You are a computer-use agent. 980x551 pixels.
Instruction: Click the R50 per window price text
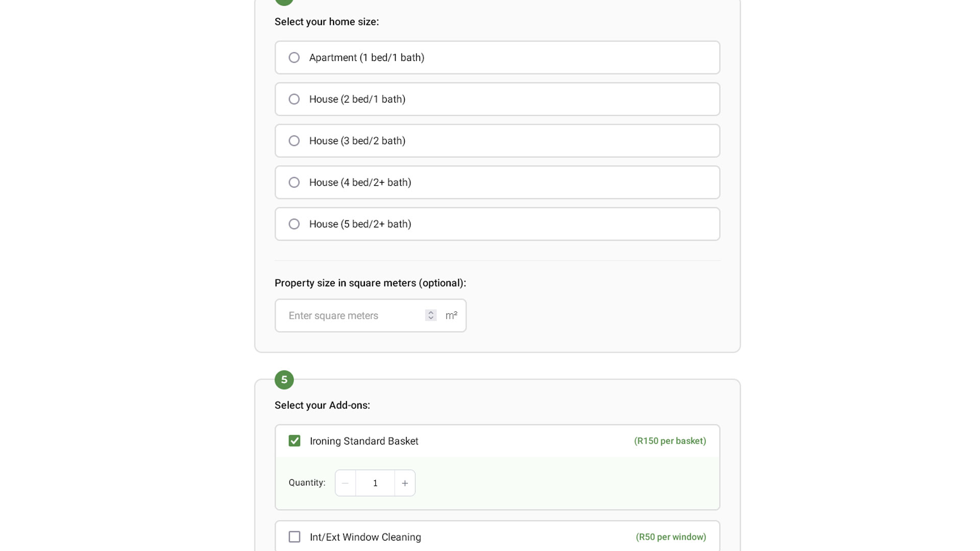(671, 537)
